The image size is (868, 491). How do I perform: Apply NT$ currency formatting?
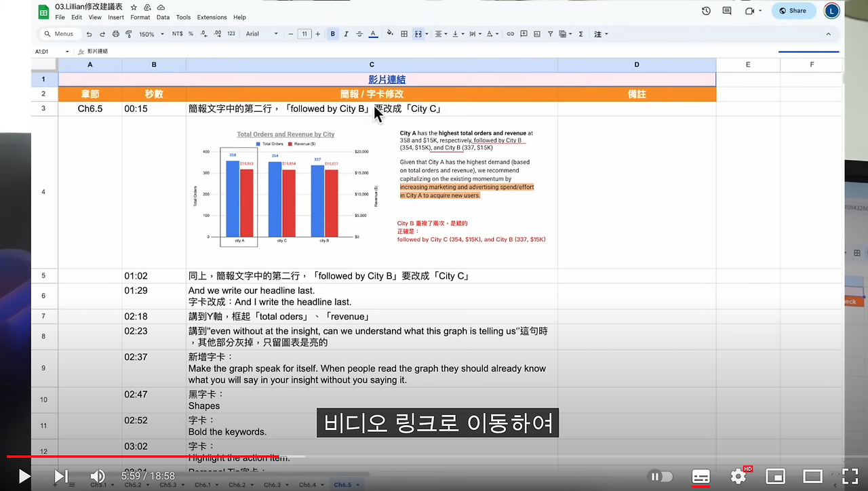click(x=178, y=34)
